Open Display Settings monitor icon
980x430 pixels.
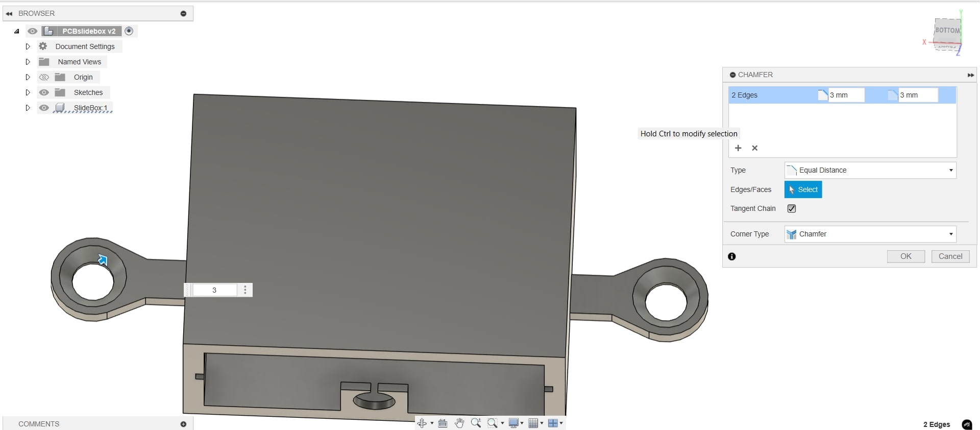pos(513,423)
